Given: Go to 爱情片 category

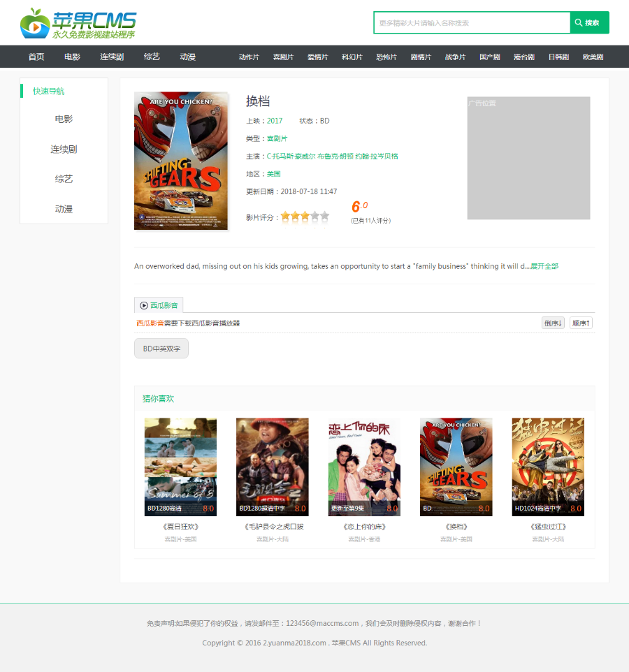Looking at the screenshot, I should tap(318, 57).
